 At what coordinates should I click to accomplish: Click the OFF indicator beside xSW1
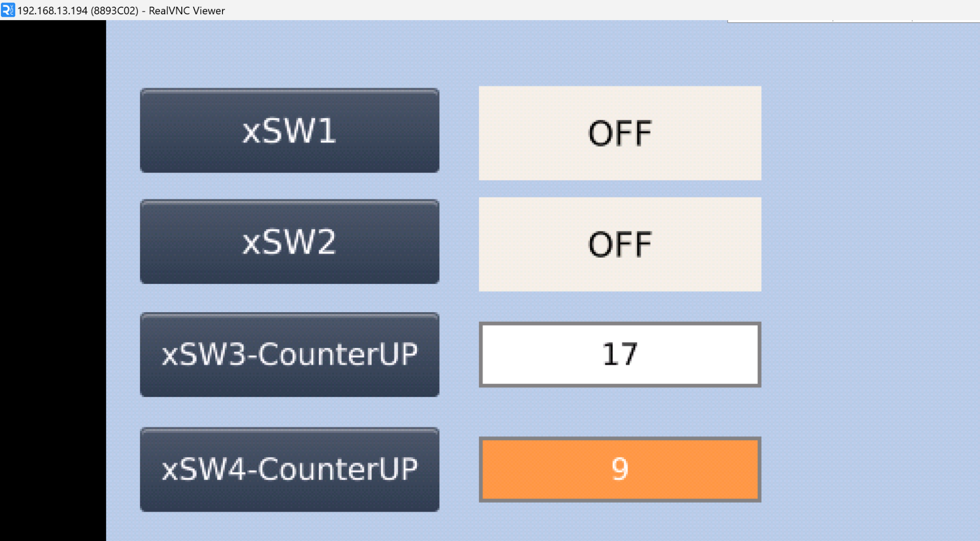point(620,133)
